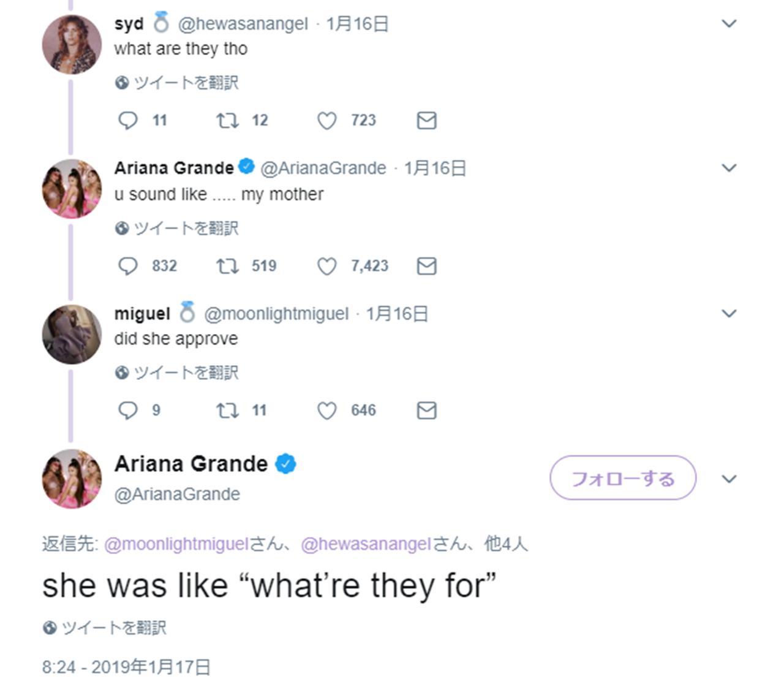Image resolution: width=784 pixels, height=687 pixels.
Task: Click reply icon on syd's tweet
Action: click(x=127, y=120)
